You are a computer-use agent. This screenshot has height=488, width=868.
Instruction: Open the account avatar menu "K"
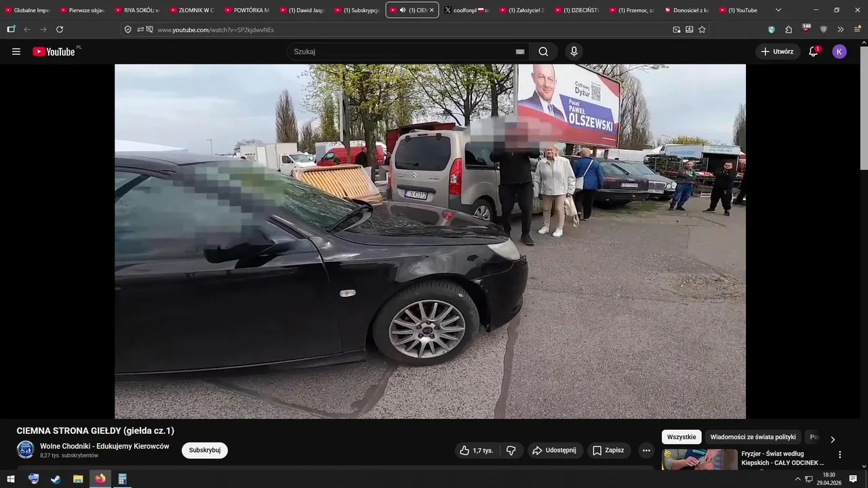pos(840,52)
